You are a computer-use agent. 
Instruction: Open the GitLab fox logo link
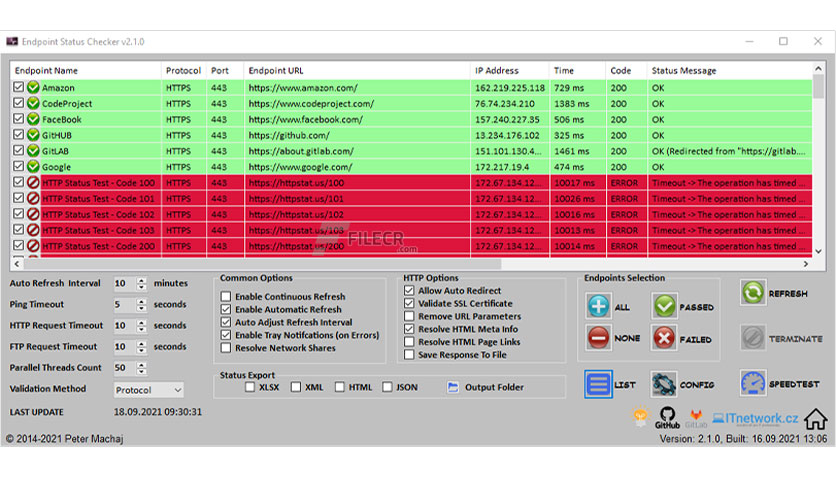[x=696, y=418]
